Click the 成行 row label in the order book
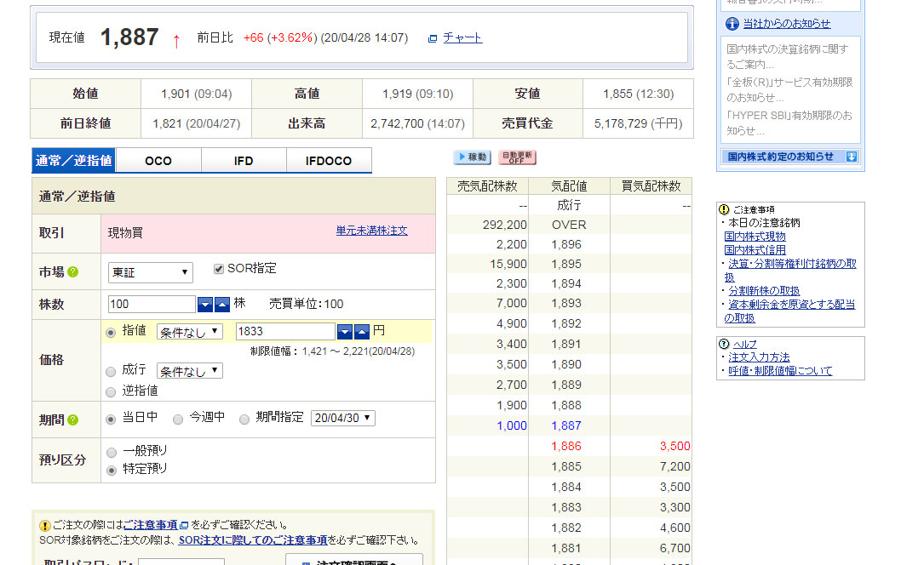Screen dimensions: 924x565 click(569, 205)
